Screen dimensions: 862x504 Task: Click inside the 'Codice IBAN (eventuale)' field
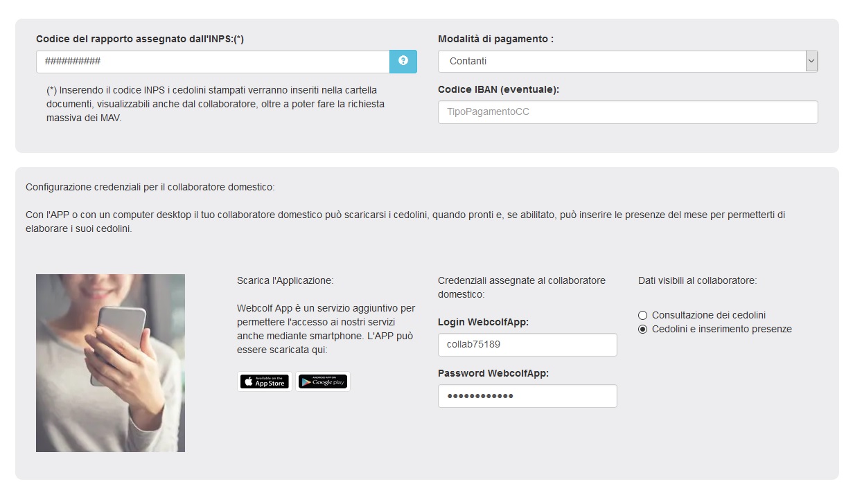tap(627, 111)
